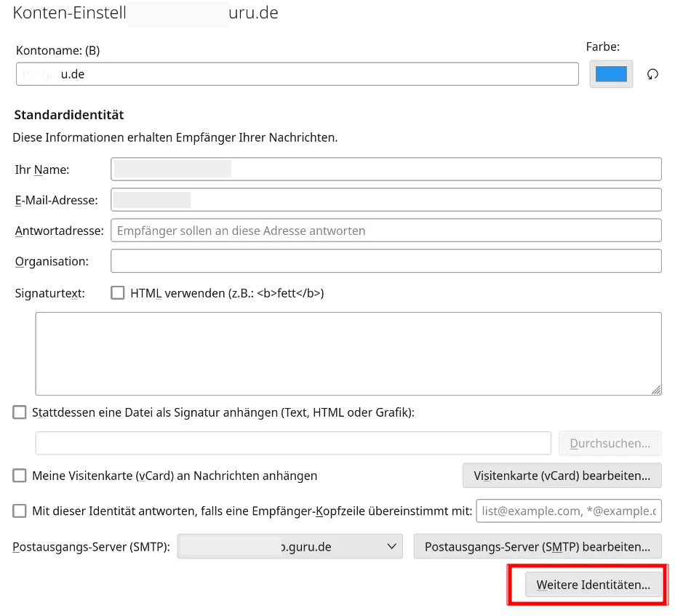Click the Antwortadresse text field

pos(386,231)
